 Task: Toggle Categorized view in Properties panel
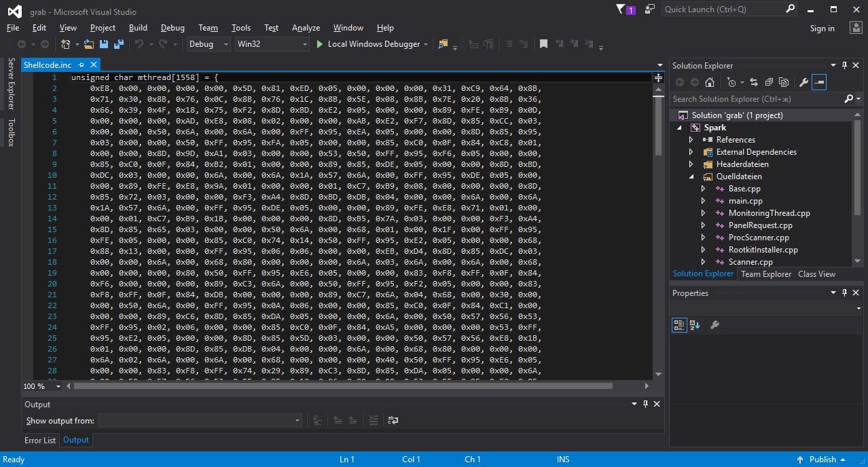pos(679,325)
